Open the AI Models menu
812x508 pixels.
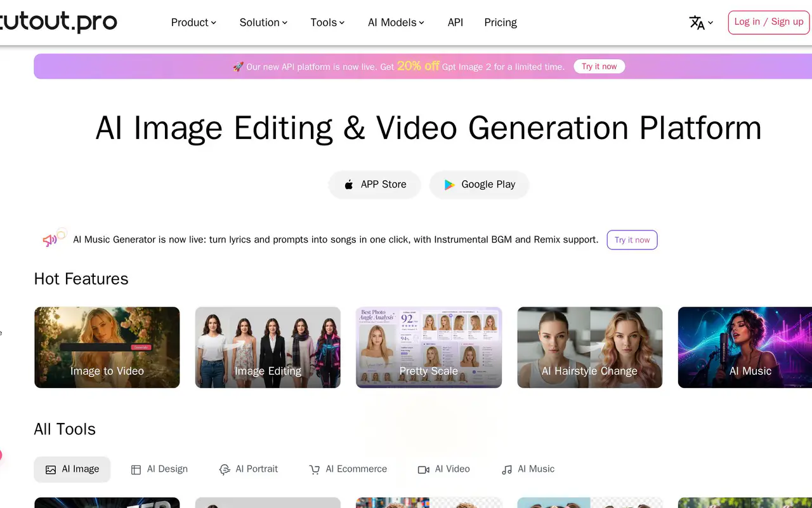[x=396, y=22]
